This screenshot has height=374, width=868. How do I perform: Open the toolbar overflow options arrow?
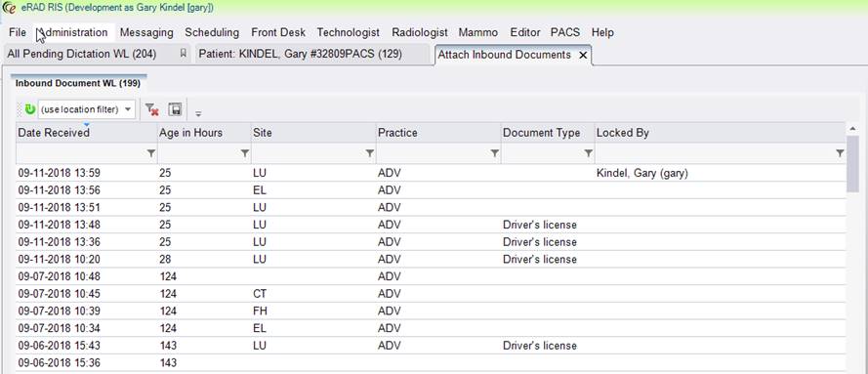pyautogui.click(x=198, y=113)
